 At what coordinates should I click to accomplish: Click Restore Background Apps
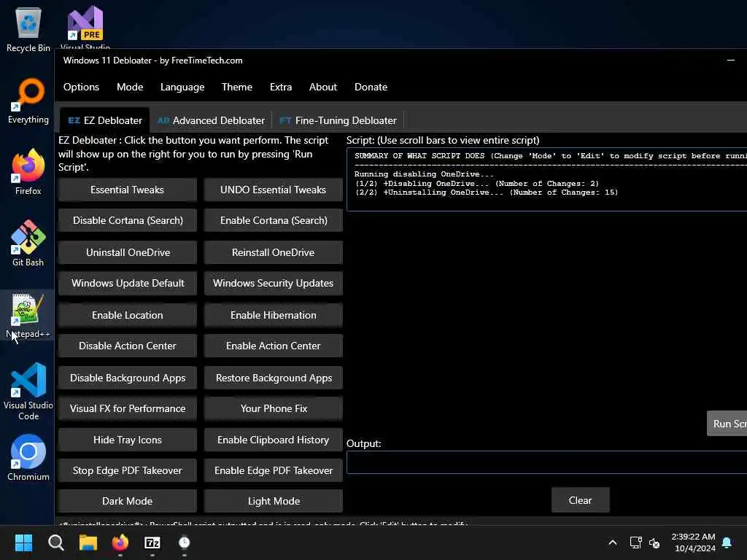[x=273, y=378]
